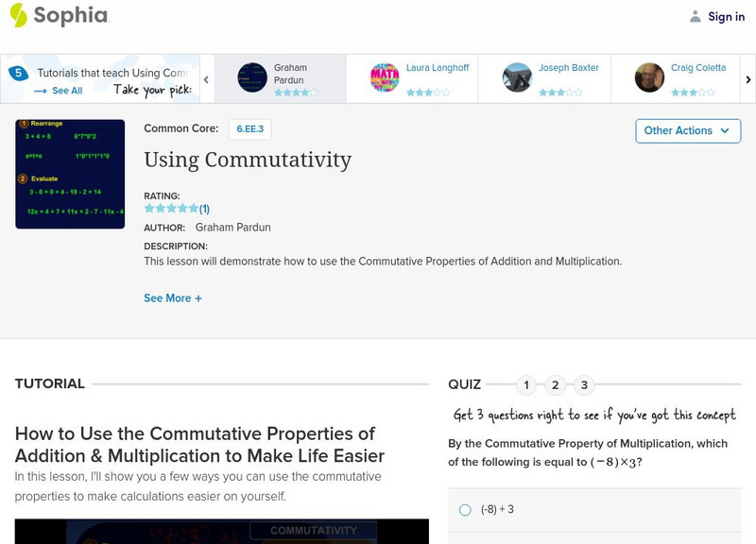Select Graham Pardun's avatar

coord(252,77)
